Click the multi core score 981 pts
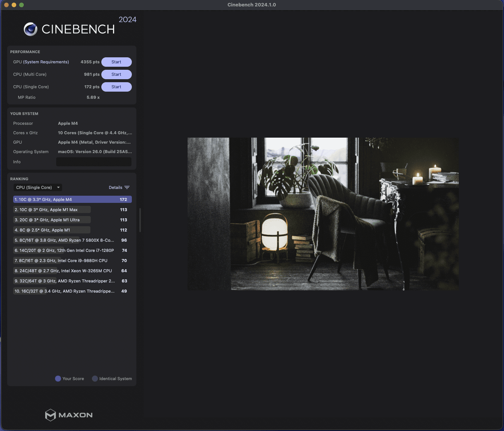This screenshot has height=431, width=504. click(92, 74)
